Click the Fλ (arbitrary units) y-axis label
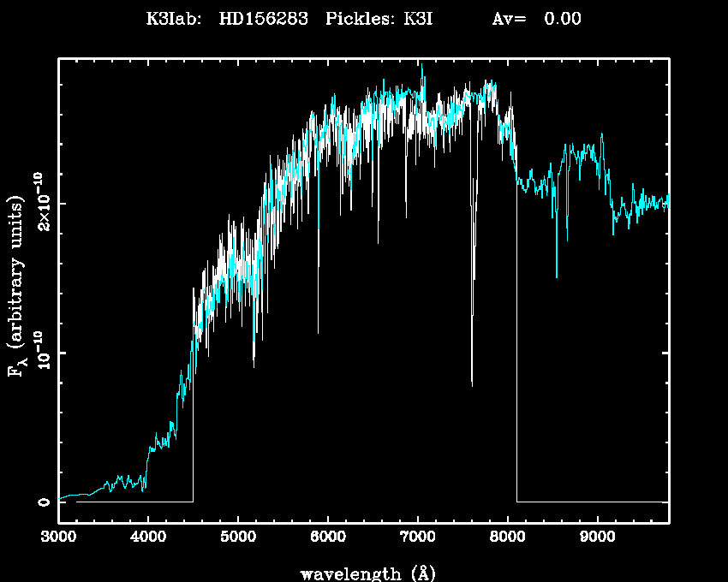This screenshot has height=582, width=728. click(18, 287)
